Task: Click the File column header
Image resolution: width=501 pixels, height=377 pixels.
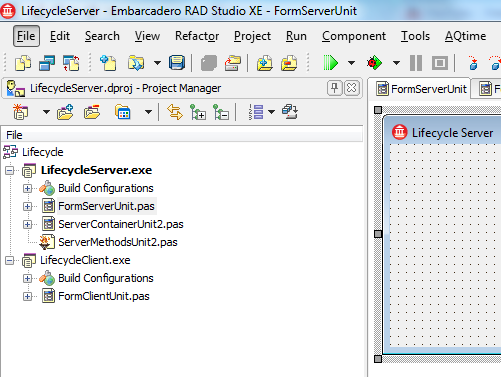Action: coord(182,135)
